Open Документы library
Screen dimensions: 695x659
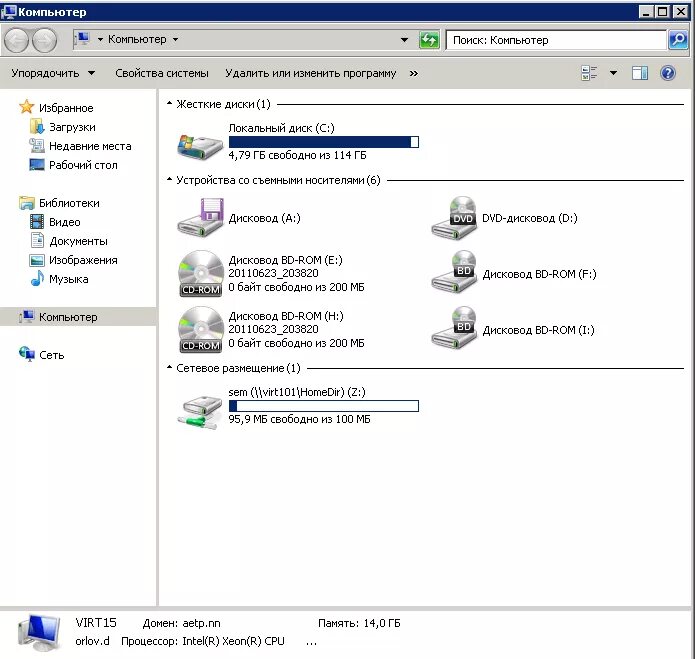click(x=78, y=241)
